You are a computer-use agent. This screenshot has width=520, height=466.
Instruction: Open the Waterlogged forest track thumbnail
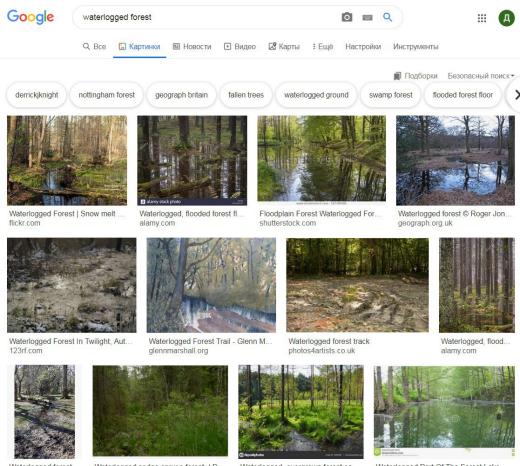tap(357, 285)
